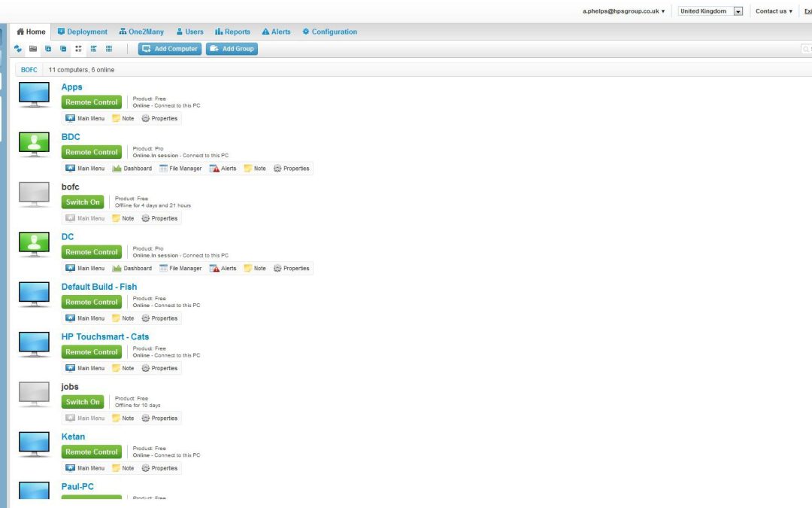Open Dashboard for the BDC computer

click(132, 169)
